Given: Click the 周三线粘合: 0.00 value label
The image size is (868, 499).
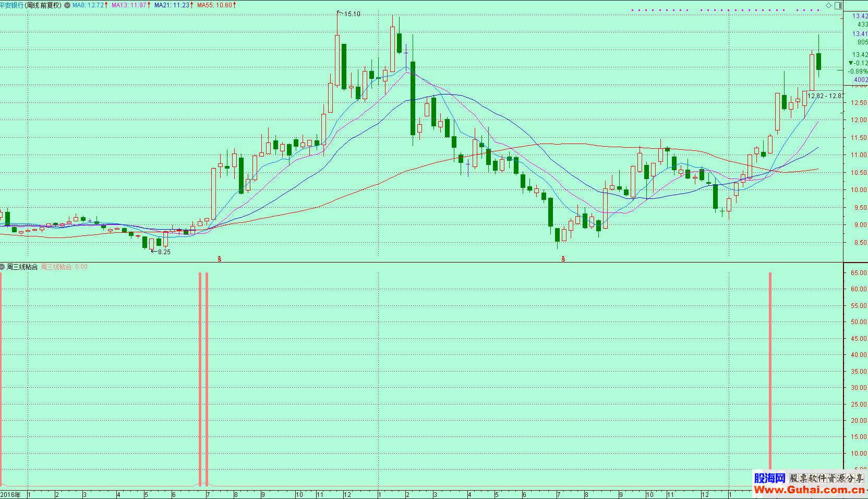Looking at the screenshot, I should pos(64,267).
